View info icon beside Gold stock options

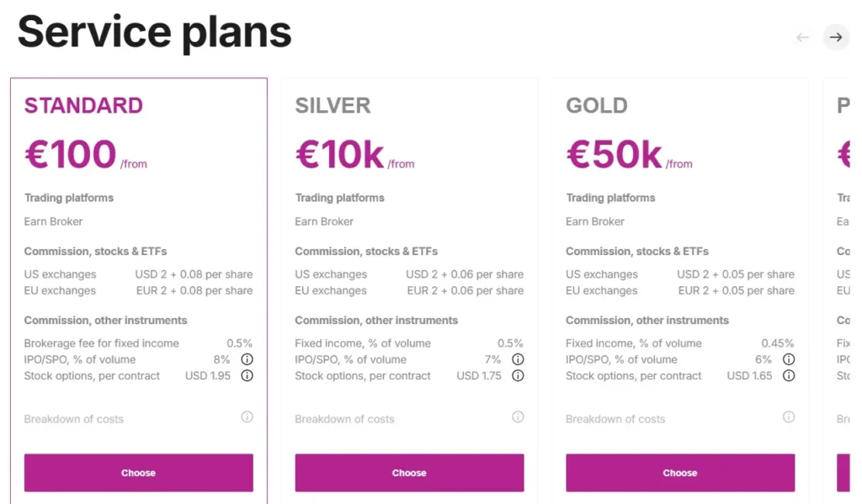[789, 376]
